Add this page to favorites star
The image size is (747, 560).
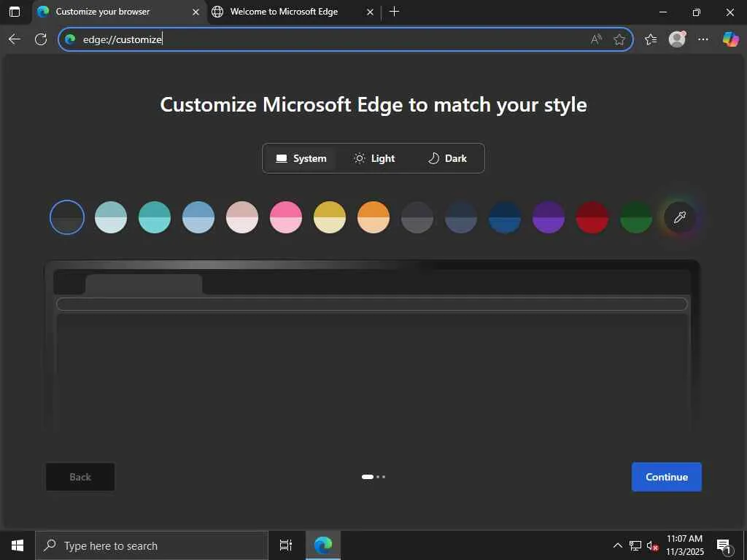tap(619, 39)
